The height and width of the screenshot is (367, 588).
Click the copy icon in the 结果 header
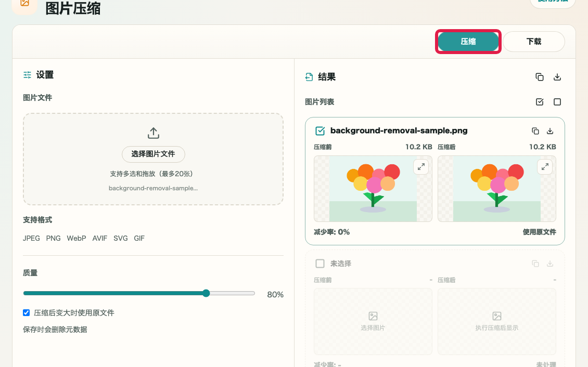point(539,77)
